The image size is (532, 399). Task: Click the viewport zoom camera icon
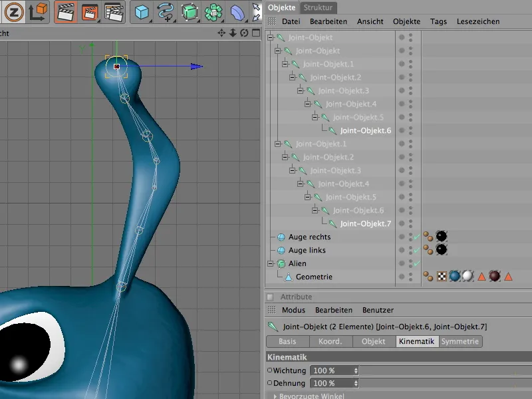point(233,33)
